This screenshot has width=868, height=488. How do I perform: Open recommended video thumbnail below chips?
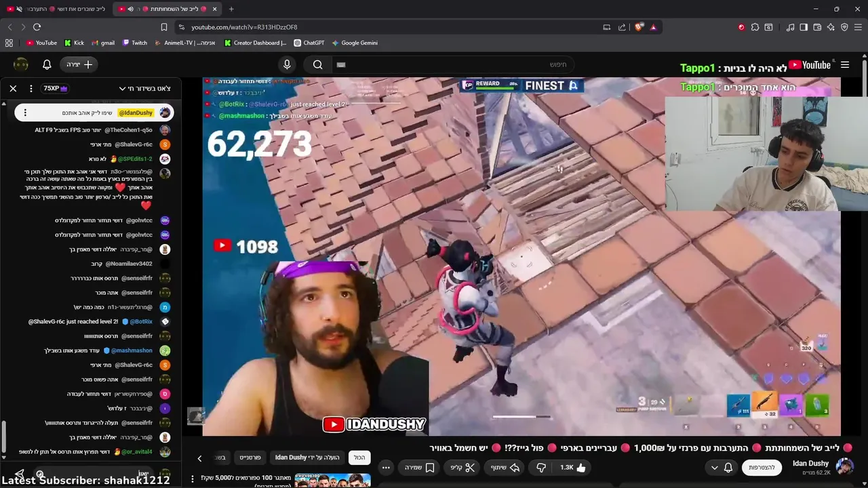[x=332, y=481]
